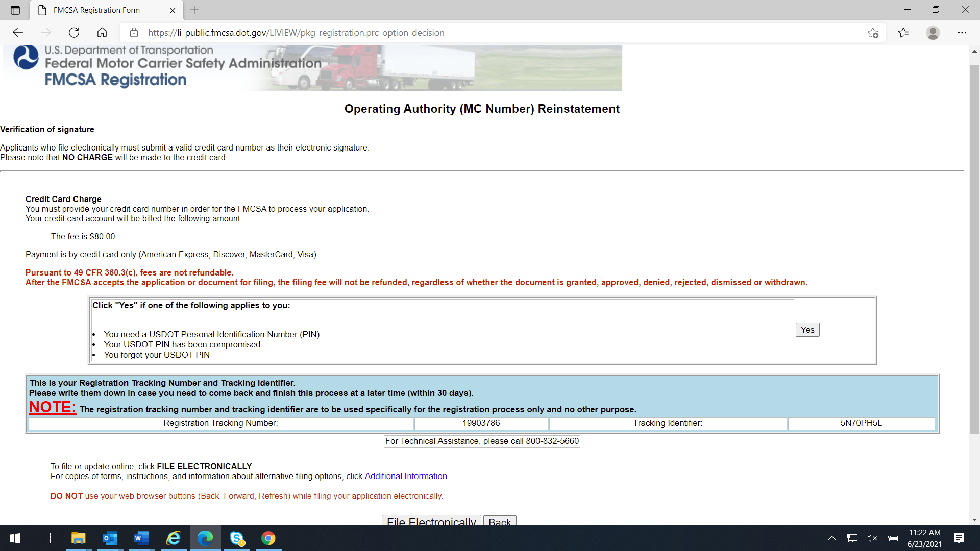Image resolution: width=980 pixels, height=551 pixels.
Task: Open Google Chrome from the taskbar
Action: (x=268, y=538)
